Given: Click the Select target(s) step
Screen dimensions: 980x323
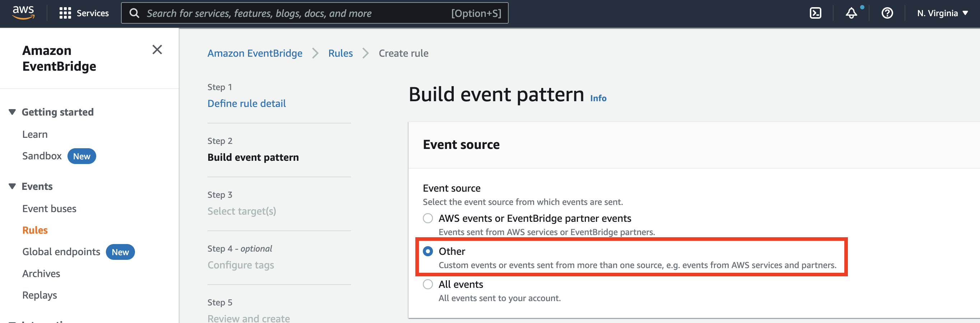Looking at the screenshot, I should [242, 211].
